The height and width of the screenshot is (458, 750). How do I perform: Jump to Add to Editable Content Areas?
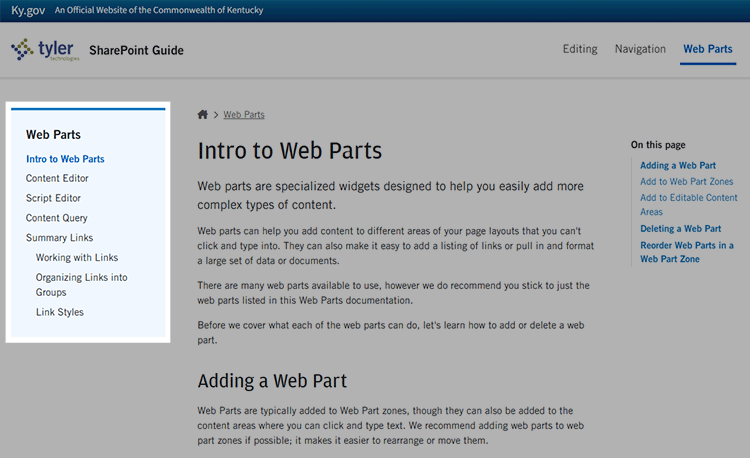pos(689,205)
